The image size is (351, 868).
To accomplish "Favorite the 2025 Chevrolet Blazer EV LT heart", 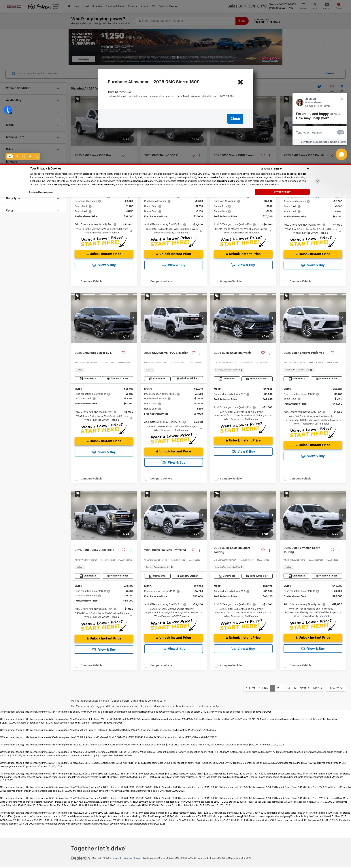I will 123,353.
